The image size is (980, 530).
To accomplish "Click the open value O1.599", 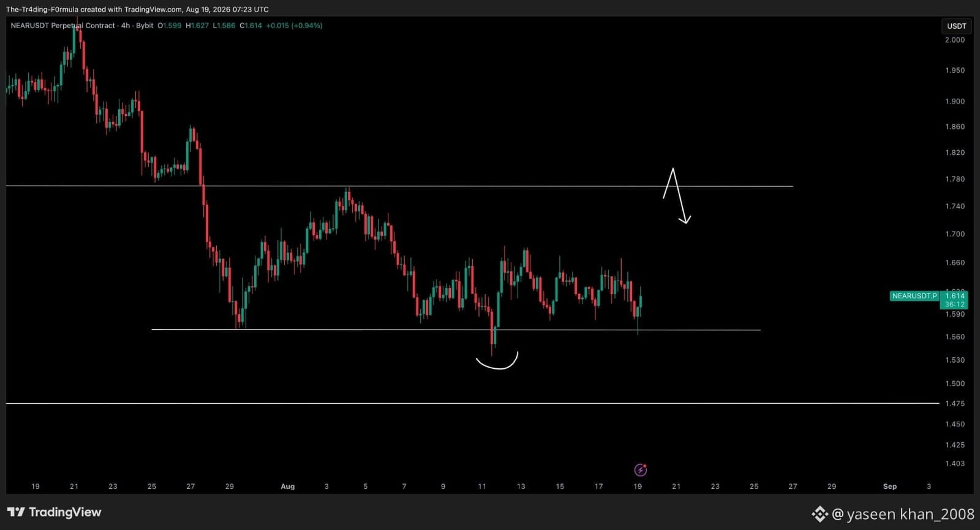I will click(170, 26).
